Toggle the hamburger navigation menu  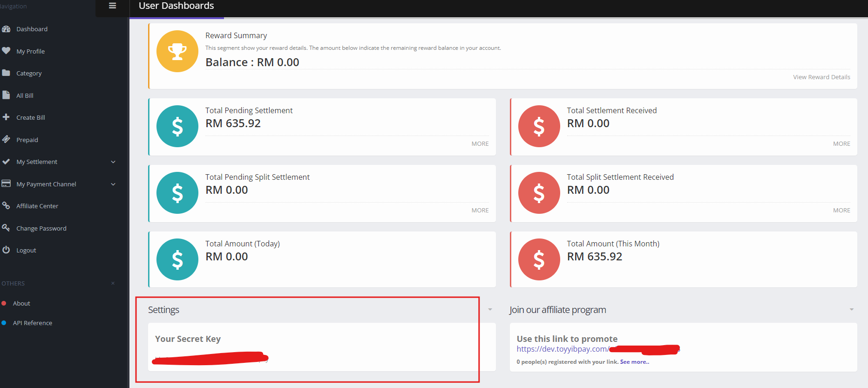(x=112, y=6)
